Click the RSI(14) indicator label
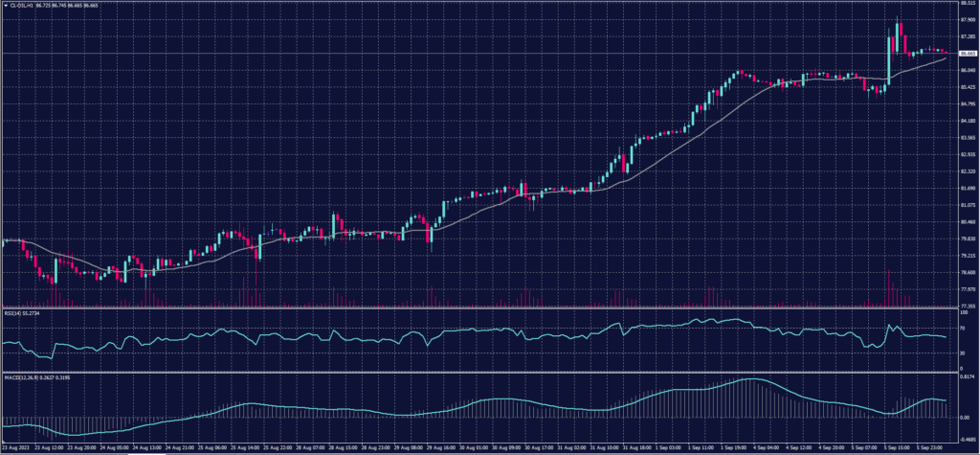The image size is (980, 455). pos(13,312)
